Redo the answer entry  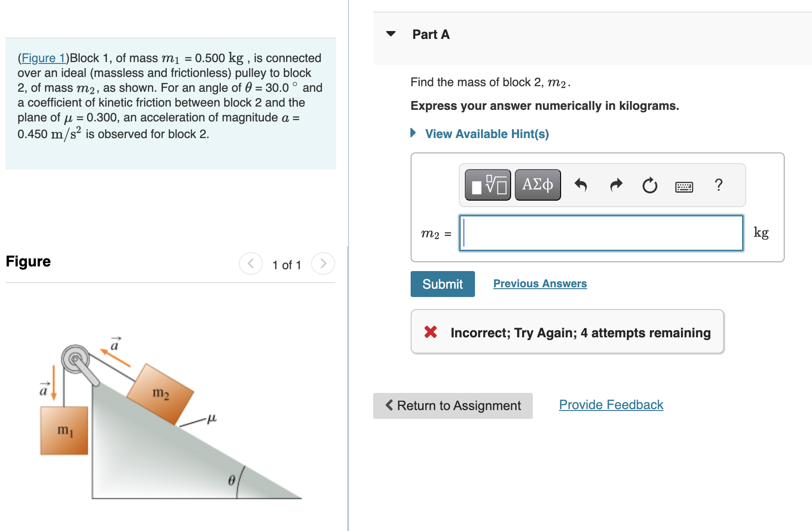[x=616, y=184]
